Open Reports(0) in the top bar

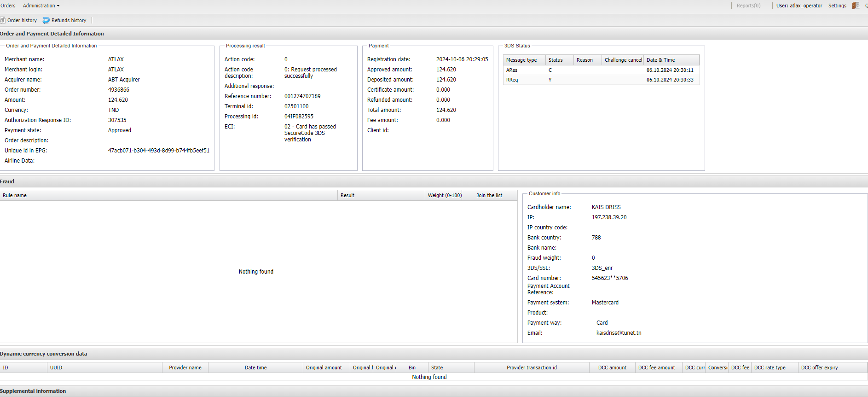pyautogui.click(x=748, y=6)
